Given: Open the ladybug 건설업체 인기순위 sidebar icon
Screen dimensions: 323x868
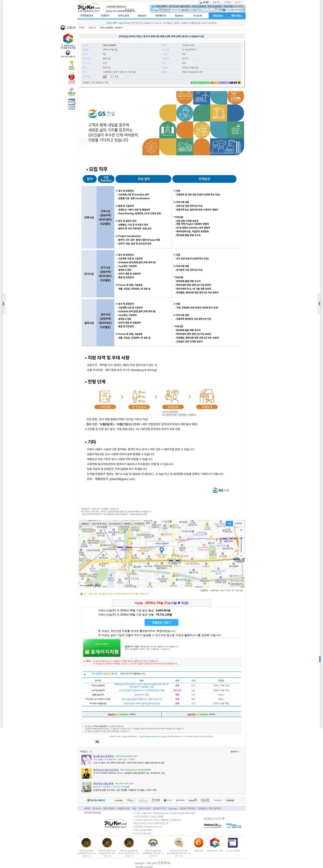Looking at the screenshot, I should click(71, 78).
